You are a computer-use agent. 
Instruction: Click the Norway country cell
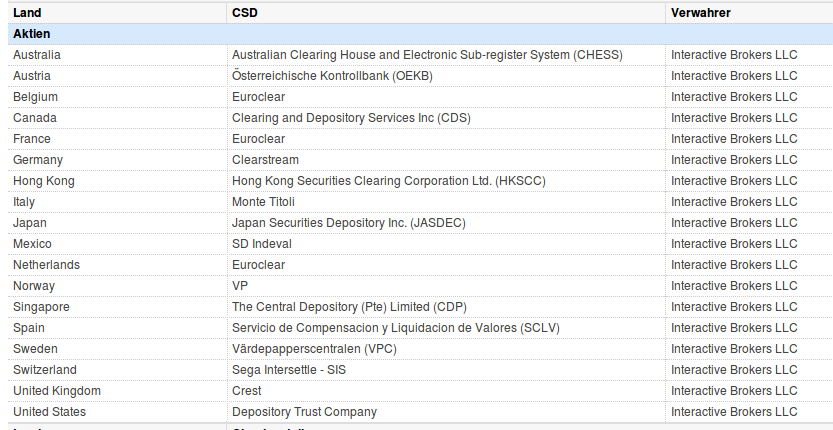point(34,286)
